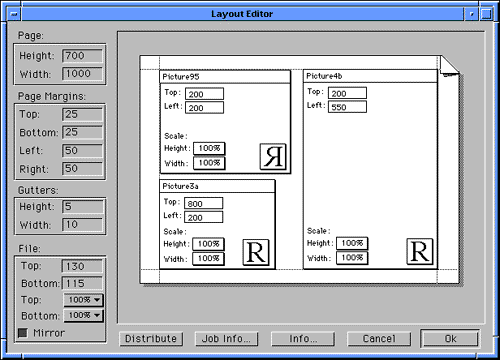Edit the File Bottom field showing 115
Screen dimensions: 500x360
click(x=82, y=284)
